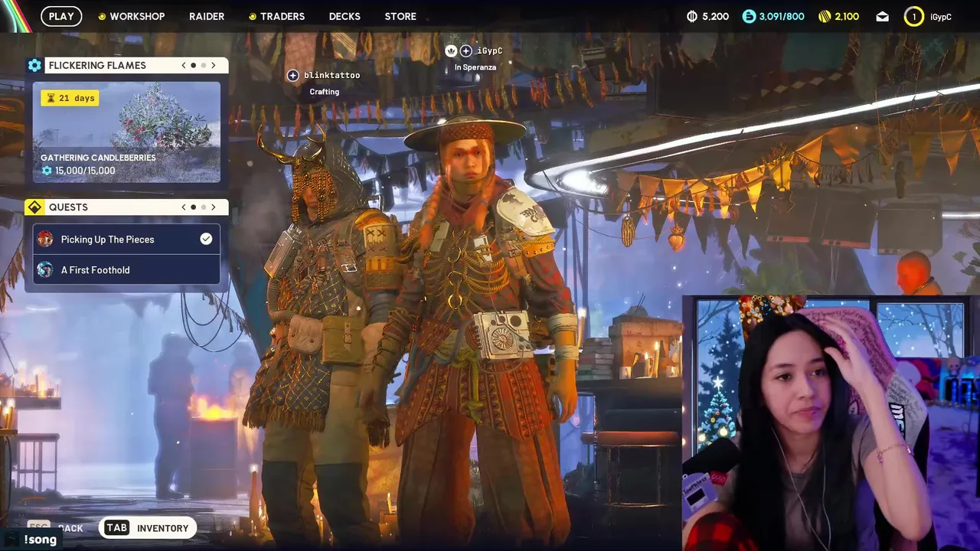The height and width of the screenshot is (551, 980).
Task: Click the Quests diamond icon
Action: (x=34, y=207)
